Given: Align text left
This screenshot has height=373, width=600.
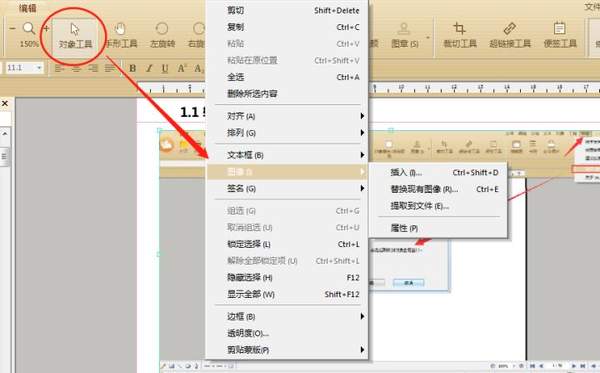Looking at the screenshot, I should tap(60, 68).
